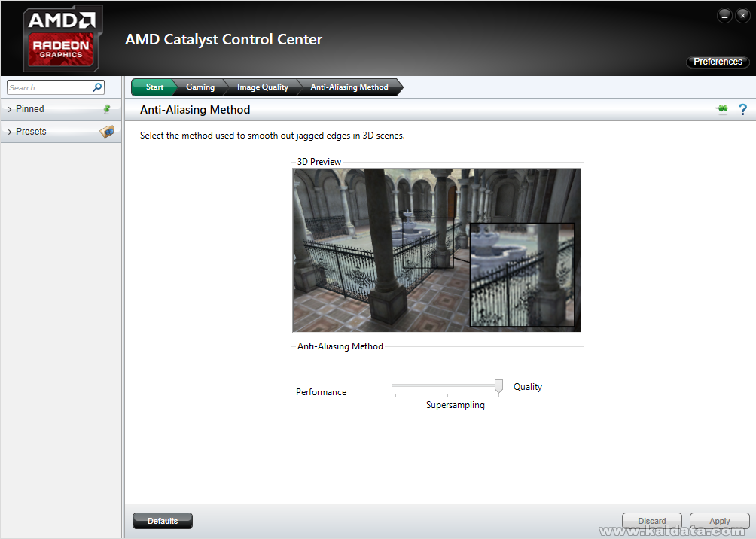Click the Supersampling label
The image size is (756, 539).
pos(455,405)
